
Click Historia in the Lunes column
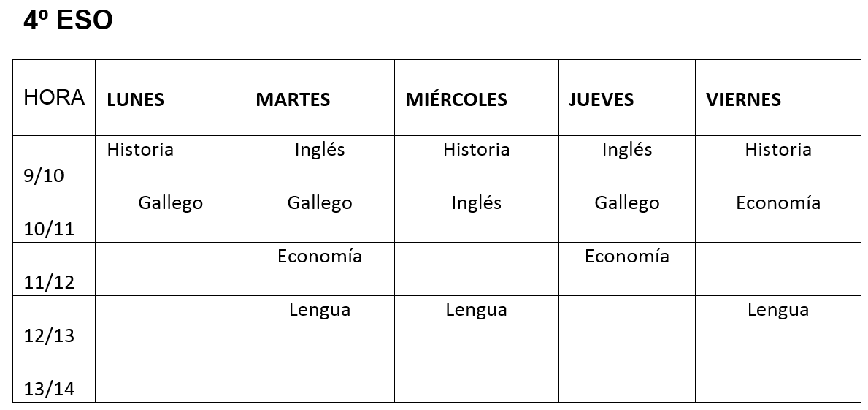pos(140,150)
